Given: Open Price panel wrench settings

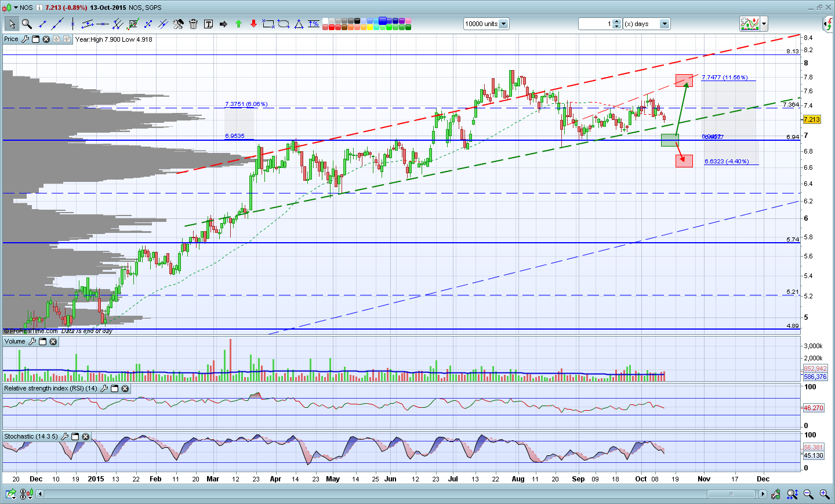Looking at the screenshot, I should click(x=25, y=39).
